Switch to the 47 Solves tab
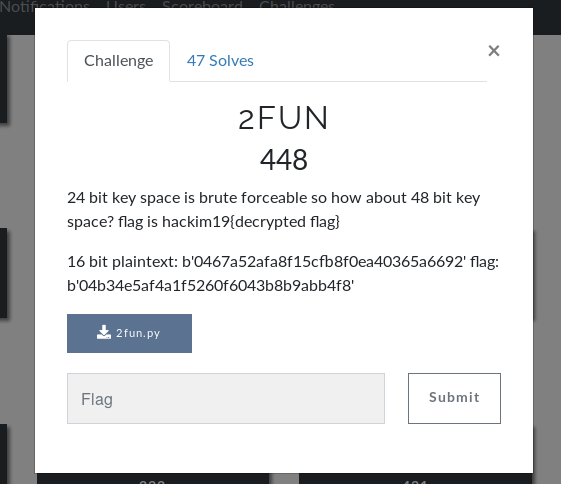Screen dimensions: 561x484 (220, 61)
